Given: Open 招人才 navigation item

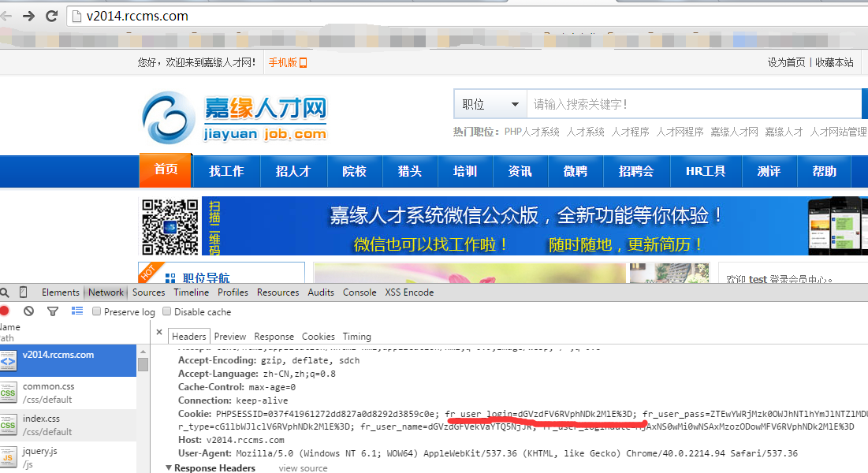Looking at the screenshot, I should [293, 172].
